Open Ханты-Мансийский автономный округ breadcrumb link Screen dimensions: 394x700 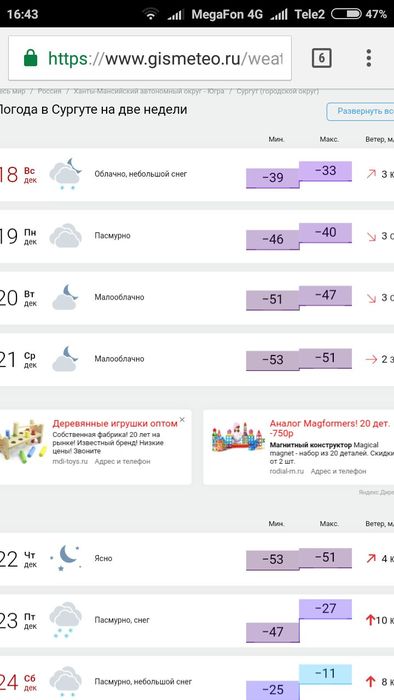(x=149, y=91)
